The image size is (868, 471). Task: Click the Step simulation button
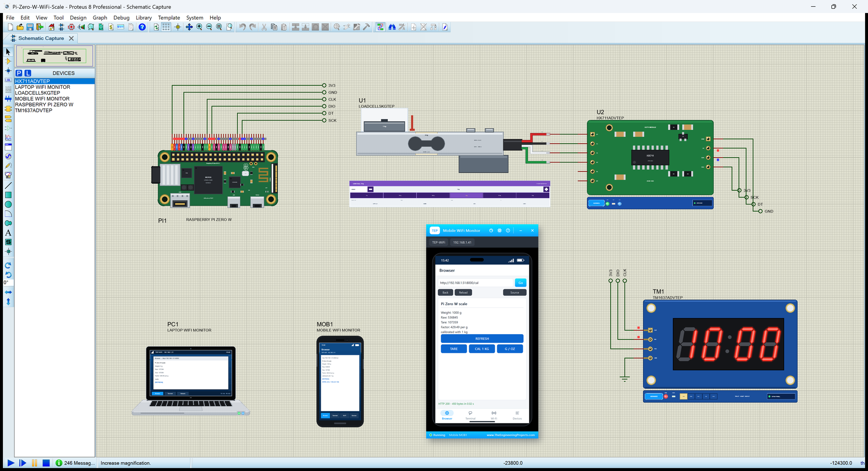23,463
